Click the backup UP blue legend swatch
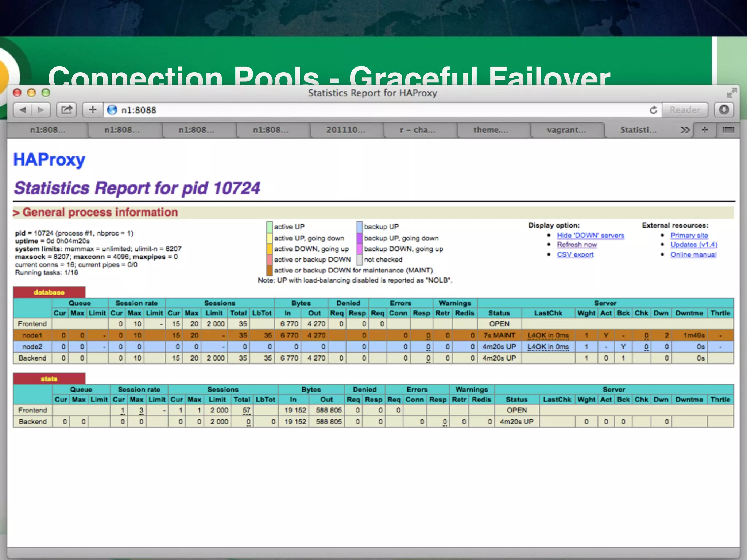747x560 pixels. tap(359, 227)
